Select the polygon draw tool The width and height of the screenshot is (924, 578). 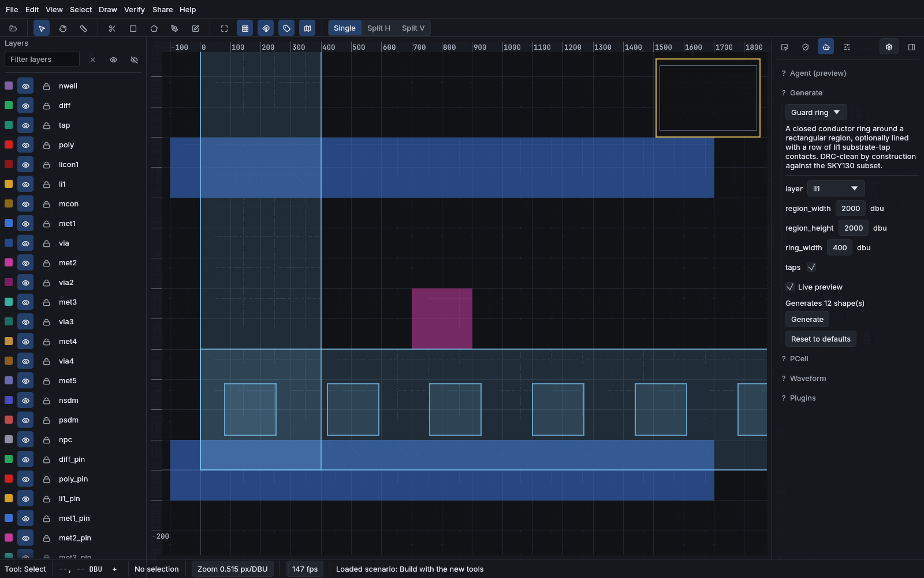(x=154, y=28)
